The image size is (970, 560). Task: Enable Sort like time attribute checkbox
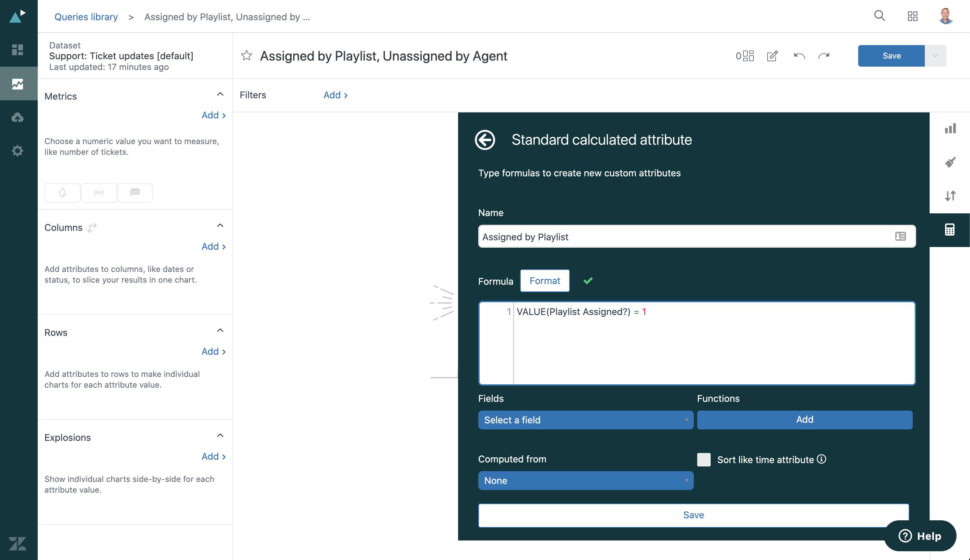click(x=704, y=460)
